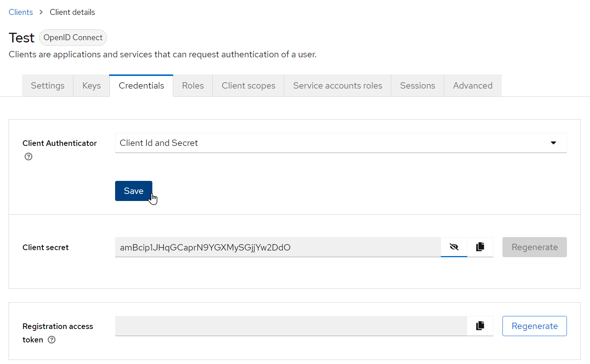Hide the client secret value

click(454, 247)
